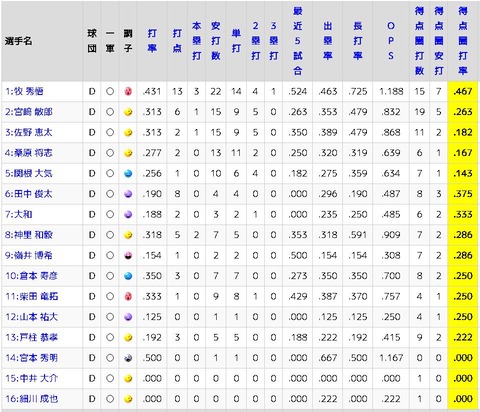Open player page for 10:倉本 寿彦
Image resolution: width=480 pixels, height=412 pixels.
[x=31, y=276]
